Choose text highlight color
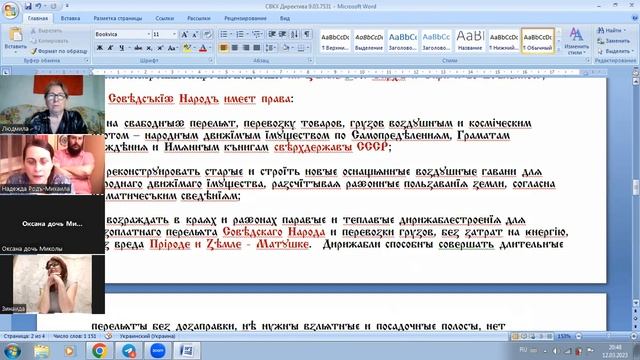The image size is (640, 360). [x=187, y=48]
